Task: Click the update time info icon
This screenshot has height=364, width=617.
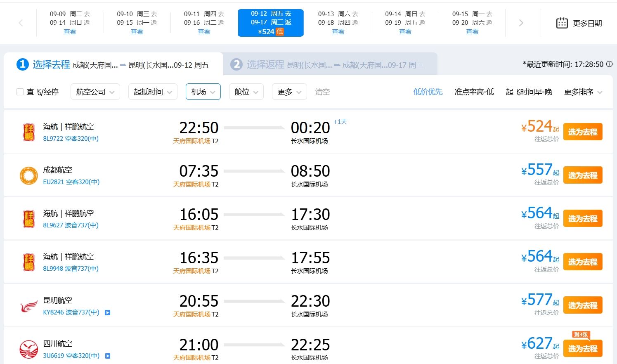Action: point(609,64)
